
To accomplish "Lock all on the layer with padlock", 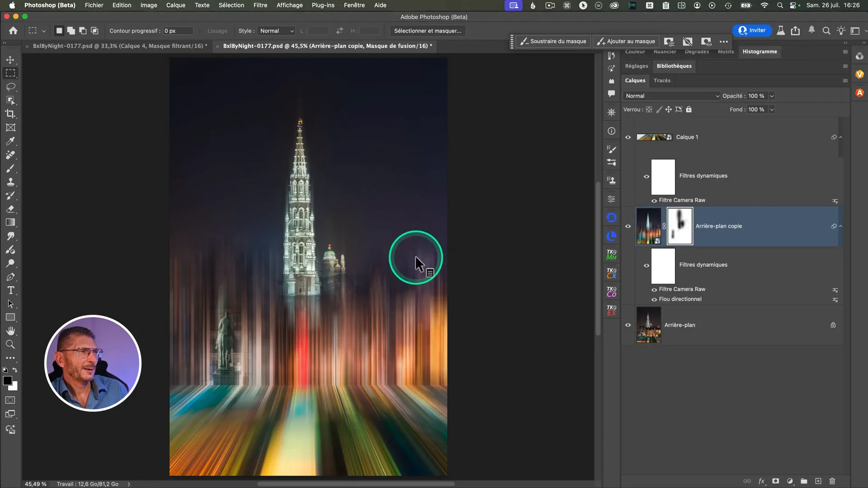I will (x=689, y=109).
